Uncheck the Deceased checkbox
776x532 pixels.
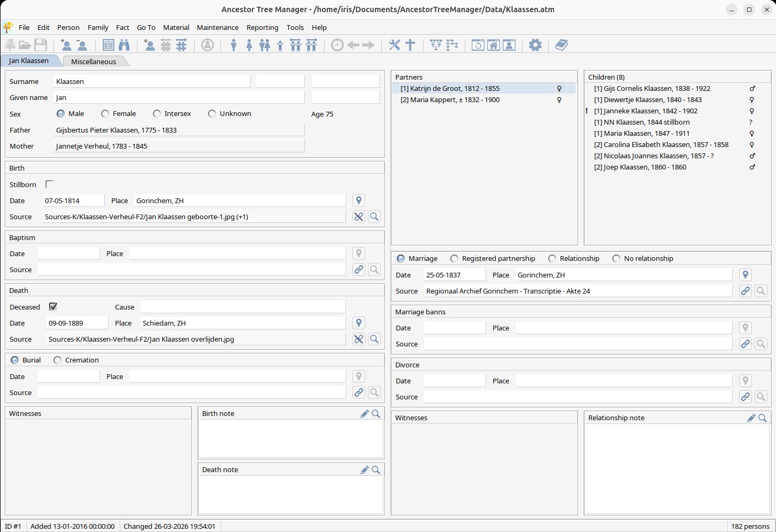click(53, 307)
